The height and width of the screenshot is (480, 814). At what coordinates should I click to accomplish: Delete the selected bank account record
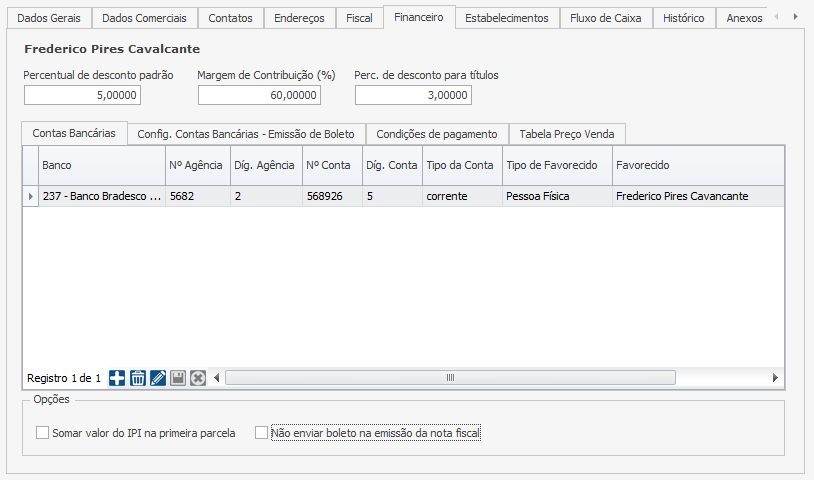[x=138, y=378]
